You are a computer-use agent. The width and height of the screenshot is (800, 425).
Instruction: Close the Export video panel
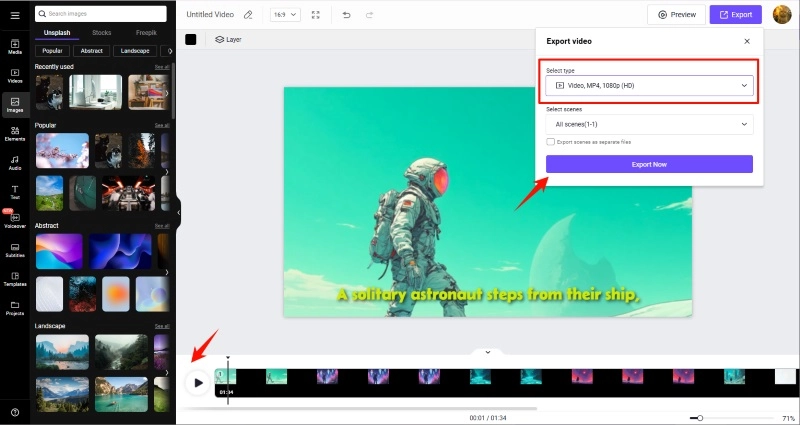tap(747, 41)
